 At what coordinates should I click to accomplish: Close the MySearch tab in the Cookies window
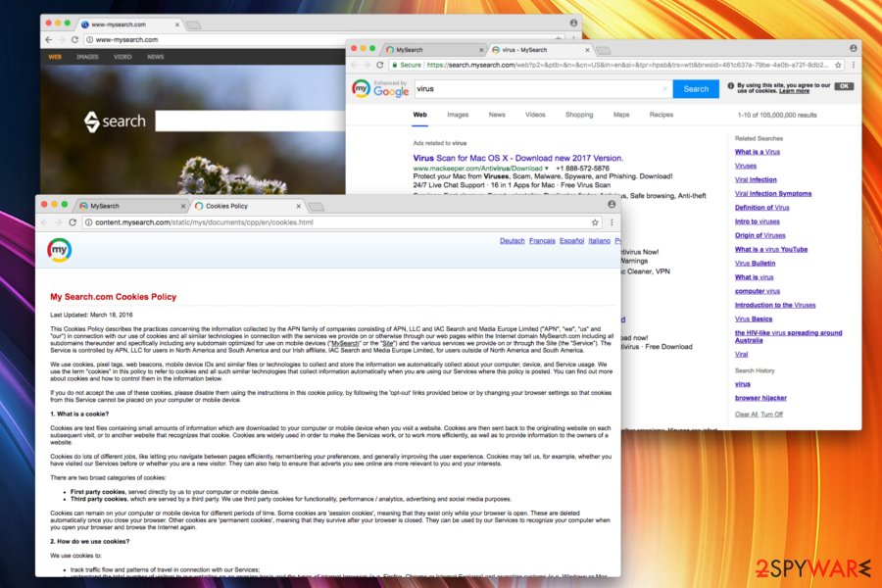click(183, 206)
